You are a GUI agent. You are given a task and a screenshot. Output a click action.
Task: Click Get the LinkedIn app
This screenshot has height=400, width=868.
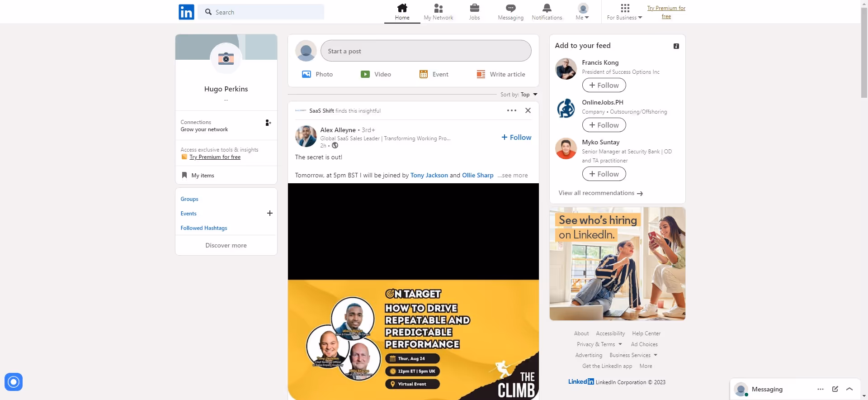pyautogui.click(x=607, y=366)
